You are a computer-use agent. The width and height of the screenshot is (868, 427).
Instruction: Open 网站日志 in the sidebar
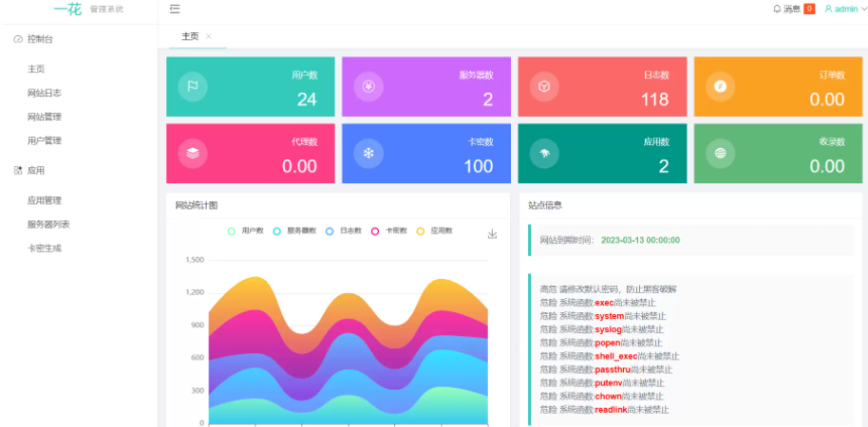[45, 93]
